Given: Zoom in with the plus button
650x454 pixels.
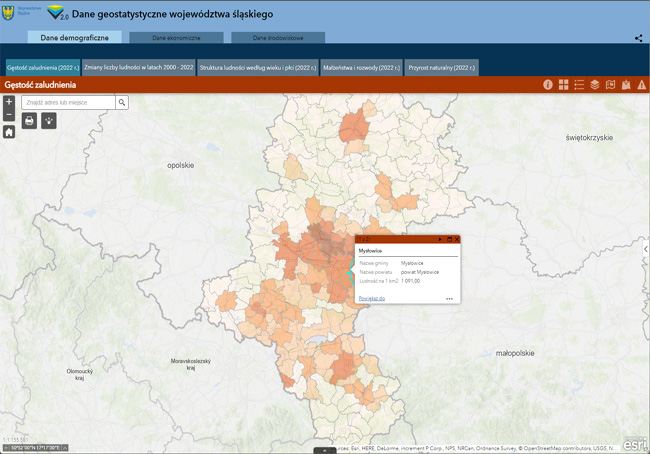Looking at the screenshot, I should point(9,102).
